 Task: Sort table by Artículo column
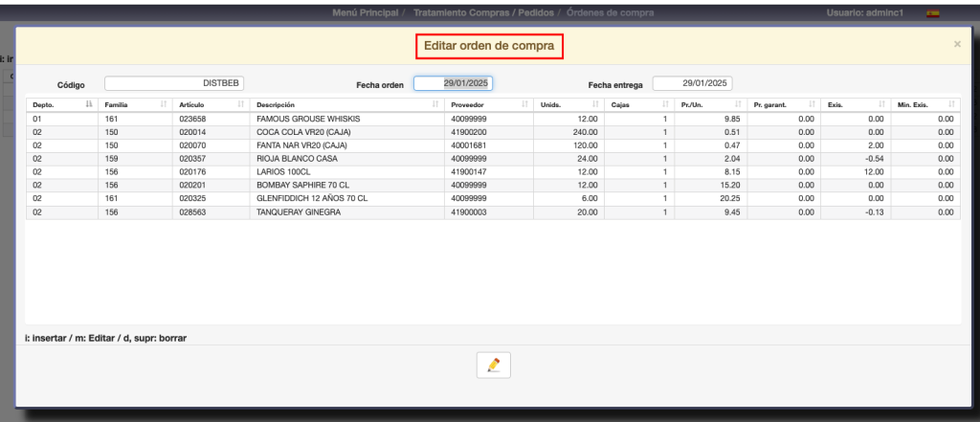click(211, 104)
